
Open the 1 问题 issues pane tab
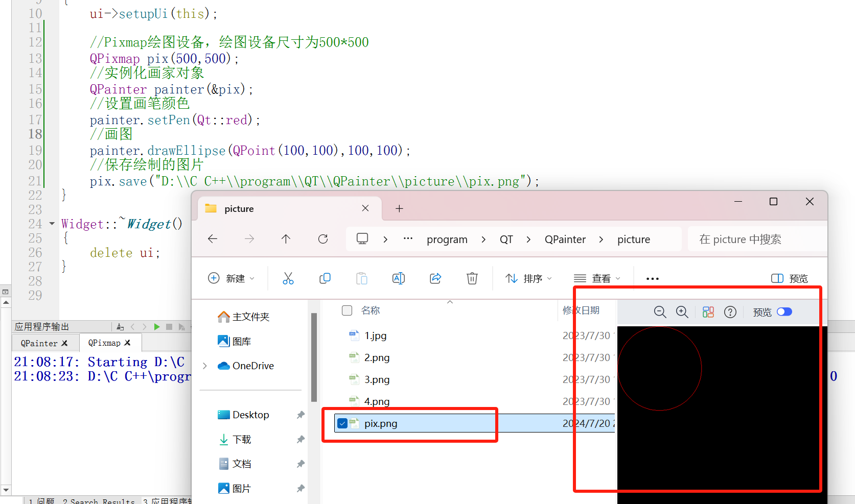pyautogui.click(x=42, y=501)
